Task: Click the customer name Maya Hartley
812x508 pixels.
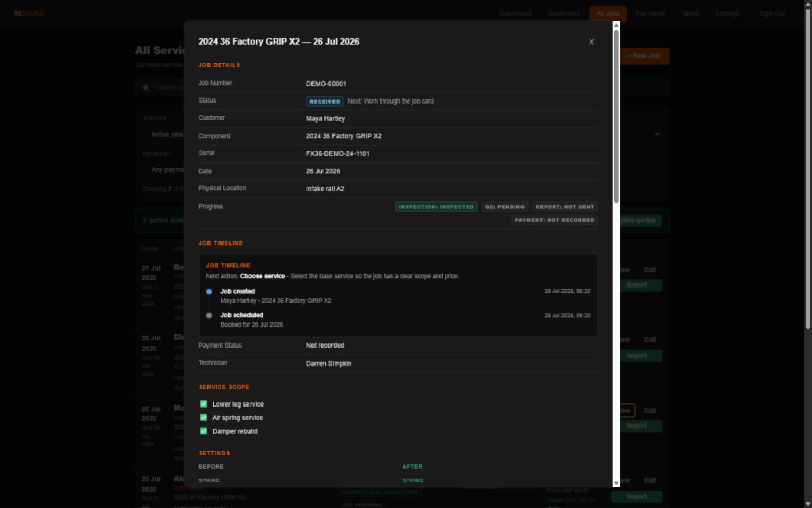Action: point(325,118)
